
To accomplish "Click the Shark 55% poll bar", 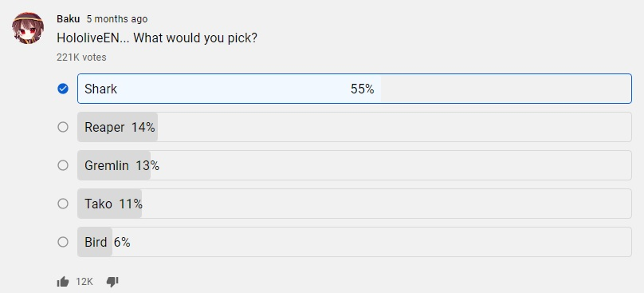I will tap(355, 89).
